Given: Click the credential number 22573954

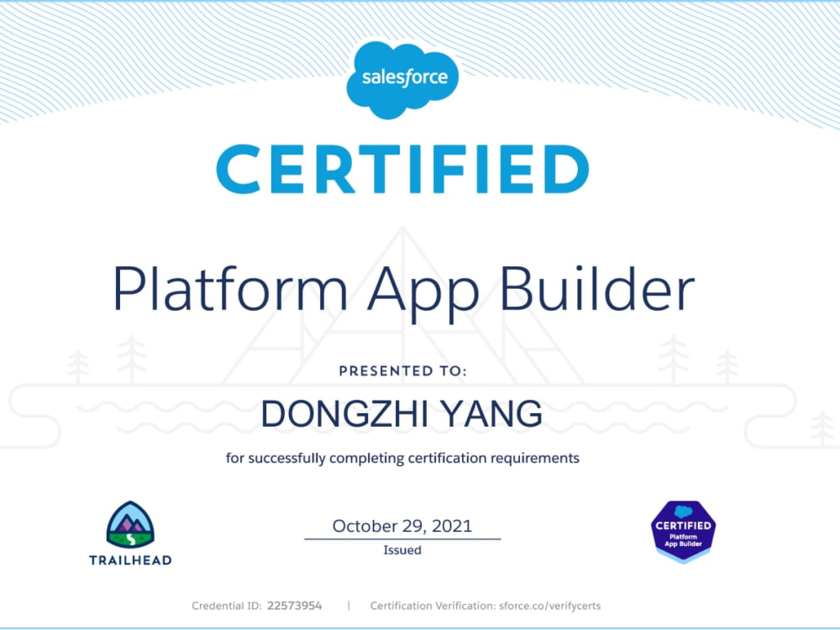Looking at the screenshot, I should (x=295, y=606).
